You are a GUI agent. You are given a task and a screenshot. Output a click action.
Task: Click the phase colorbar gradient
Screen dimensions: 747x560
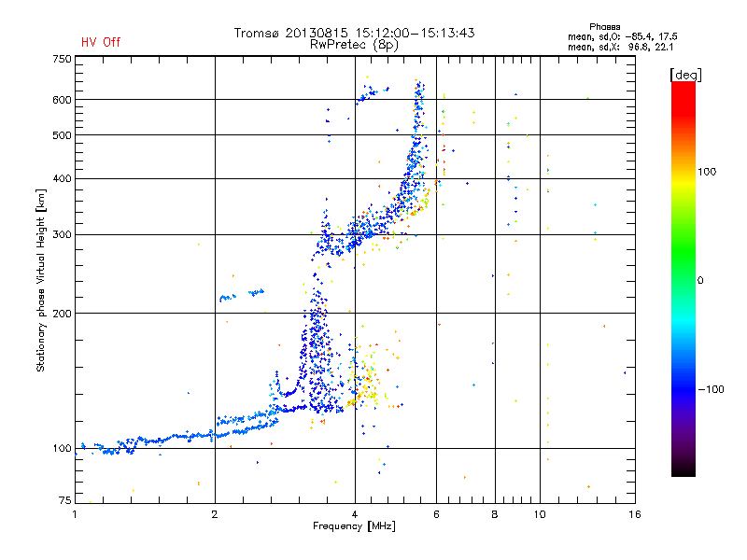[x=684, y=278]
